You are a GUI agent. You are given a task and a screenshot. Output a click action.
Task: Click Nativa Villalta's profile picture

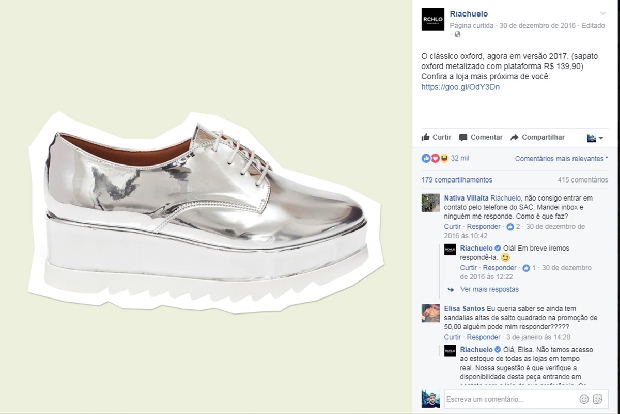point(431,203)
